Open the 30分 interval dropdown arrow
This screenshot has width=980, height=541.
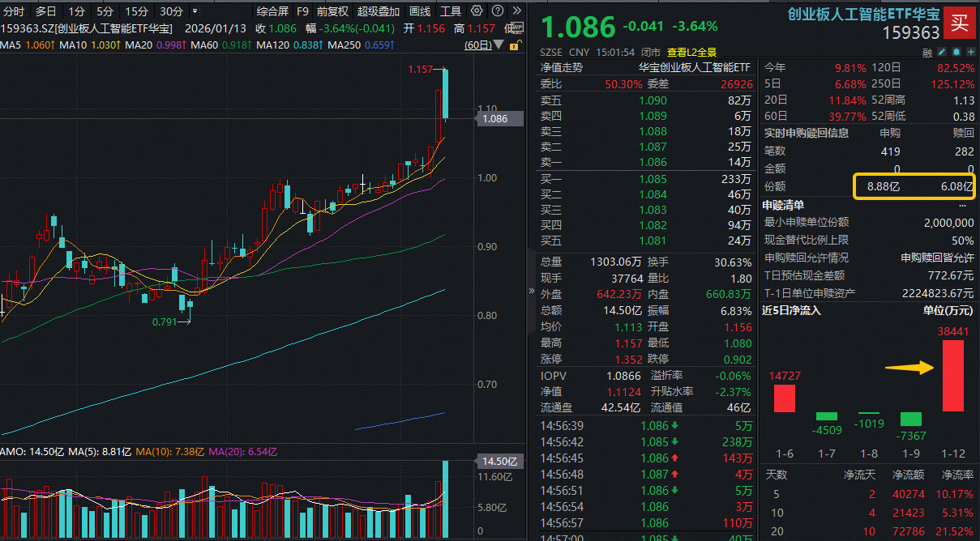click(194, 11)
